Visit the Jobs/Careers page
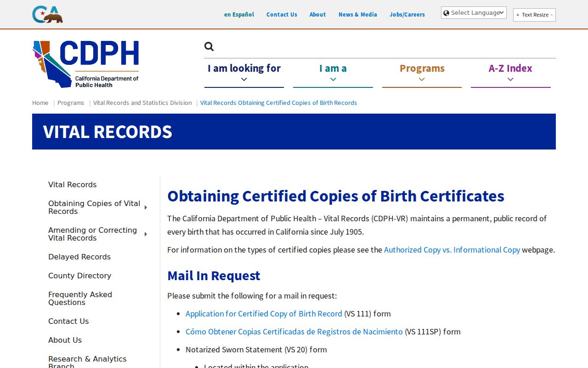Image resolution: width=588 pixels, height=368 pixels. pos(407,15)
